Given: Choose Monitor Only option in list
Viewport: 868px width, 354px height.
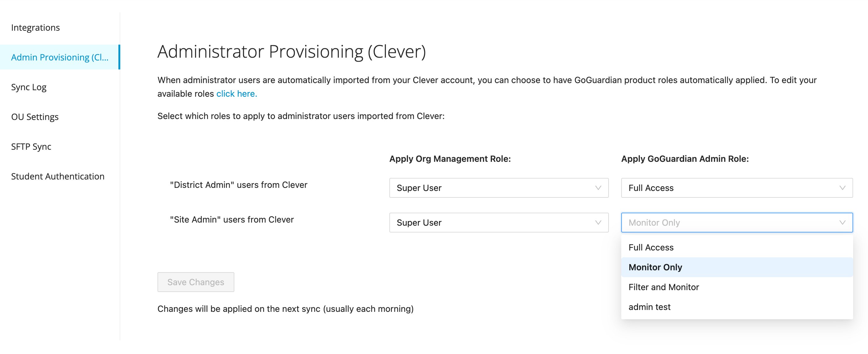Looking at the screenshot, I should [737, 267].
